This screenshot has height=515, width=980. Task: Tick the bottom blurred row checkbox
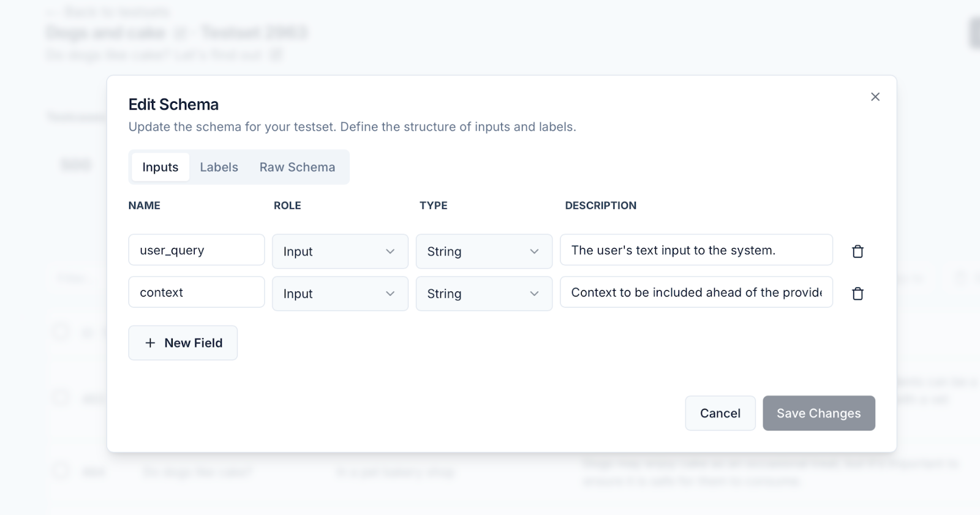coord(61,471)
